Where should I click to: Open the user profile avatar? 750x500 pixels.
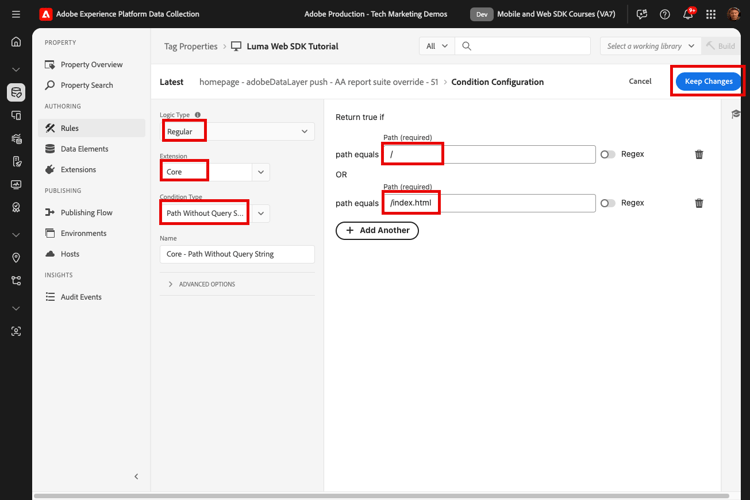[734, 14]
